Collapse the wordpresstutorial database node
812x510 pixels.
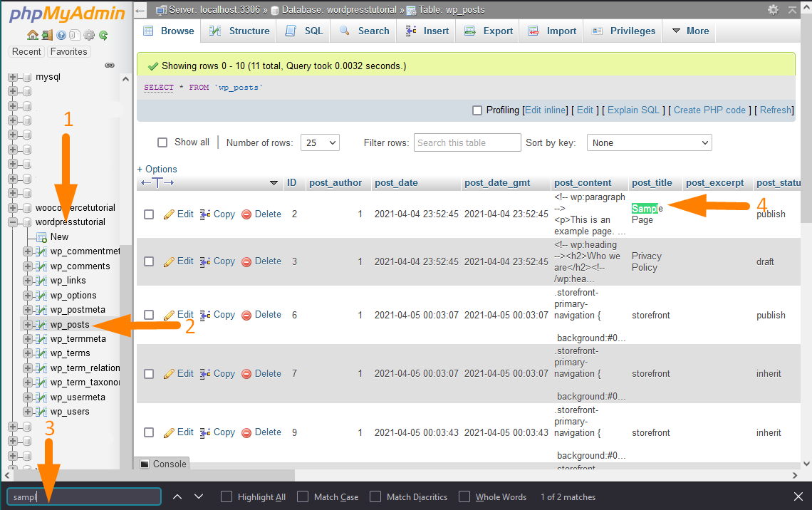[12, 222]
